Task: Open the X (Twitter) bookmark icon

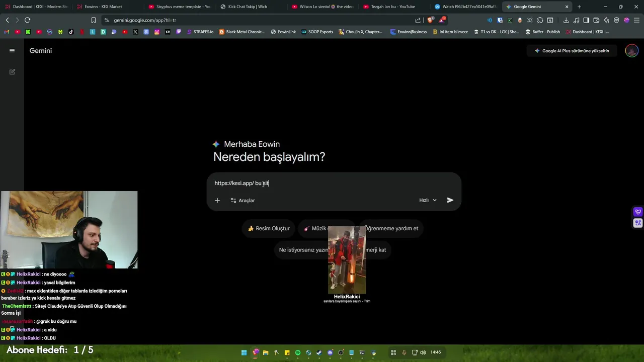Action: [x=135, y=32]
